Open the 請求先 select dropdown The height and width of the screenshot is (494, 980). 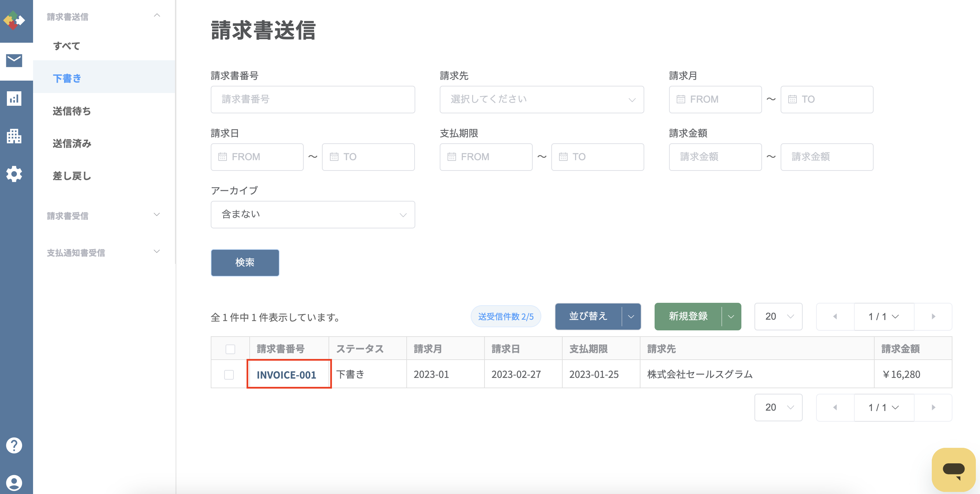(x=542, y=99)
